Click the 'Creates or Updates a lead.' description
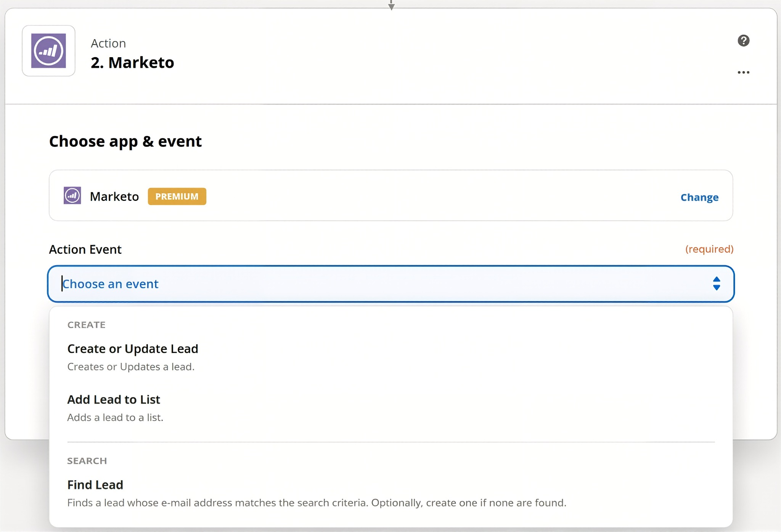This screenshot has height=532, width=781. click(x=131, y=367)
